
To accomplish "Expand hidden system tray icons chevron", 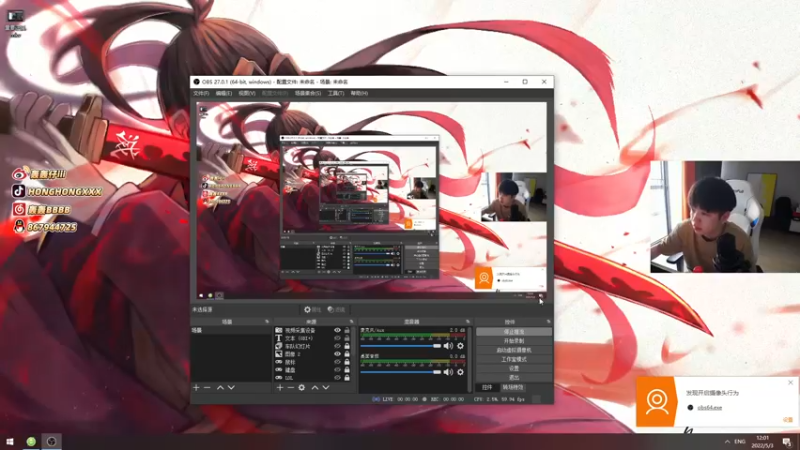I will tap(727, 442).
